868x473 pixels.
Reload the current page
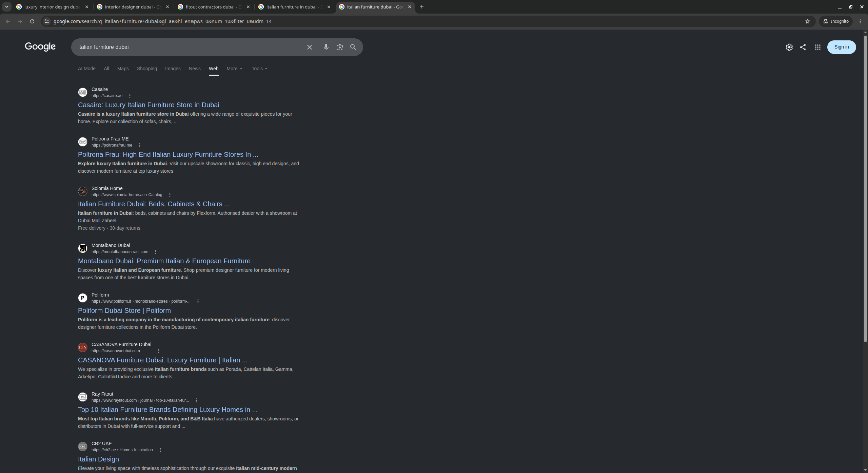click(x=32, y=21)
